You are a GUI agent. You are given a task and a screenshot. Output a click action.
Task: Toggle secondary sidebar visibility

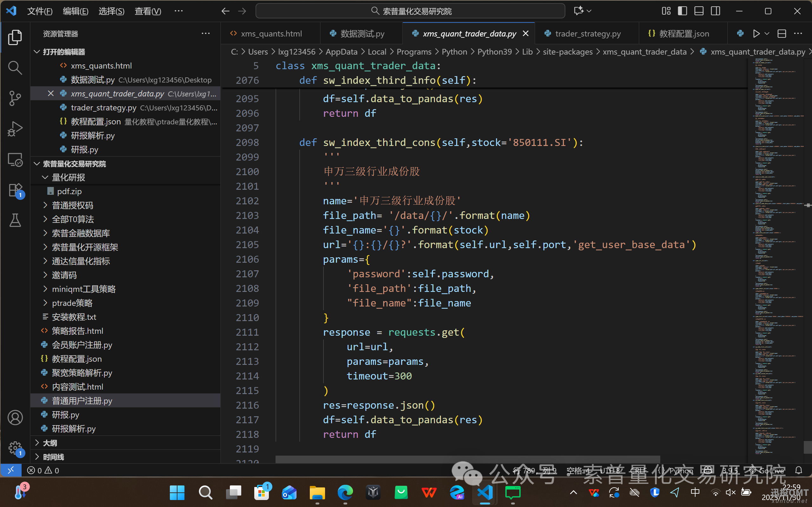(715, 11)
